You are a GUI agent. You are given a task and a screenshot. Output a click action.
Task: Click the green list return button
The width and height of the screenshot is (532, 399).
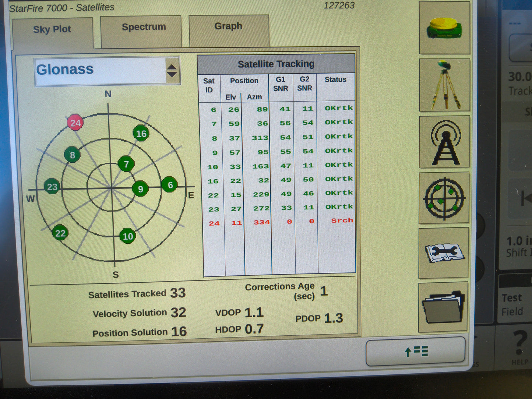[x=415, y=352]
